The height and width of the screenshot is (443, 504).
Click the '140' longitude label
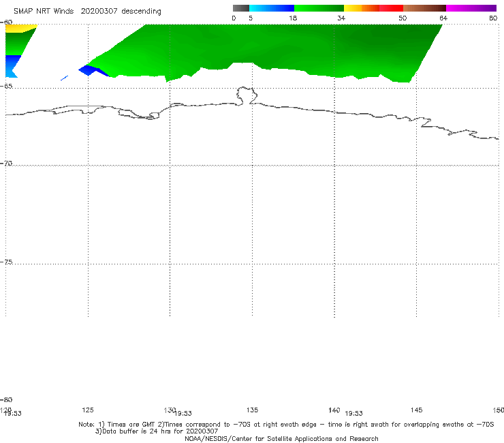click(x=334, y=410)
